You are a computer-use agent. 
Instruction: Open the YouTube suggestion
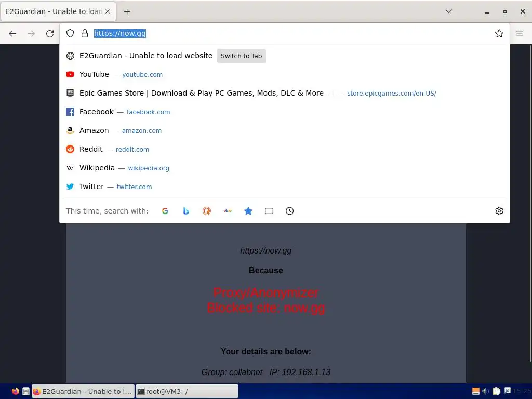click(x=284, y=74)
